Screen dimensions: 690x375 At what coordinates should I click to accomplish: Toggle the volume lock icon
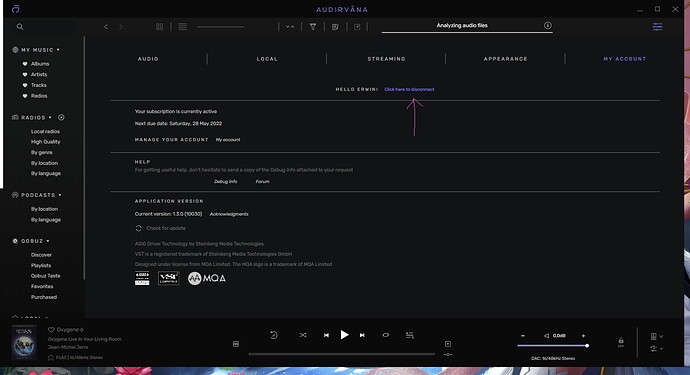(621, 342)
